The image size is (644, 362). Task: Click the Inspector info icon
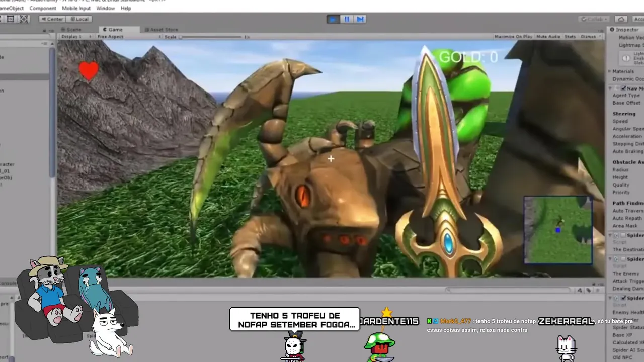(x=612, y=30)
